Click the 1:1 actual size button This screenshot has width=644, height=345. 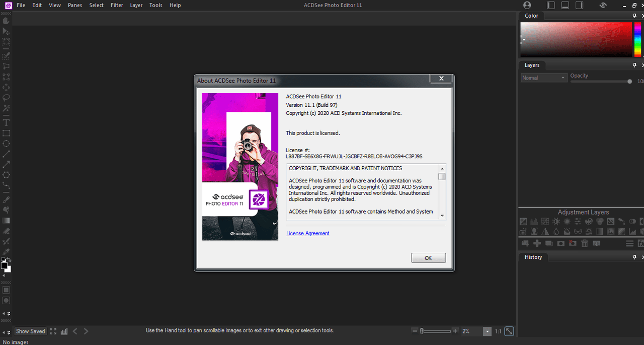498,331
